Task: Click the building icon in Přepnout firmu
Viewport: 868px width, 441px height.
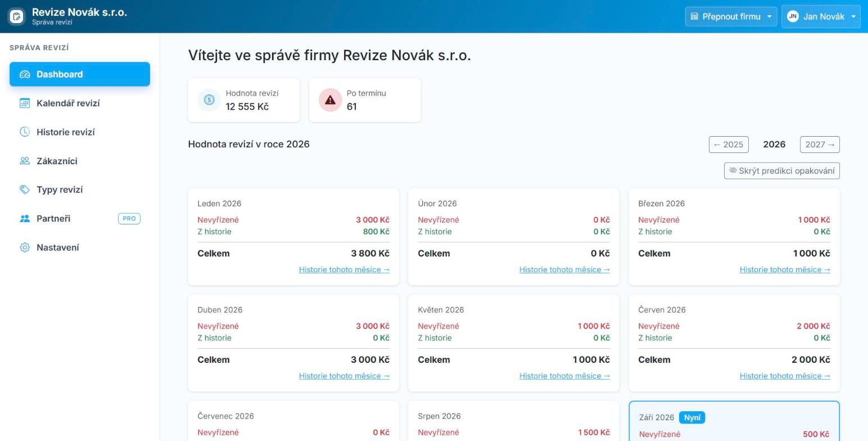Action: 694,16
